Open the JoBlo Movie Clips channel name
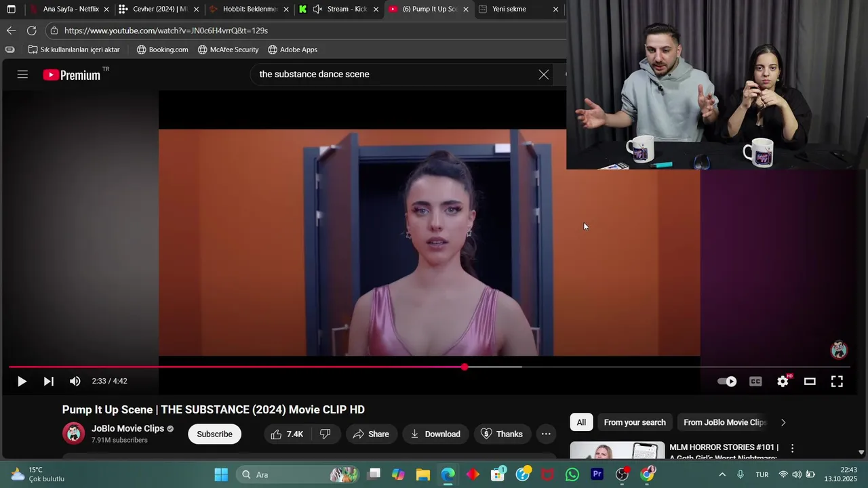This screenshot has height=488, width=868. point(127,428)
